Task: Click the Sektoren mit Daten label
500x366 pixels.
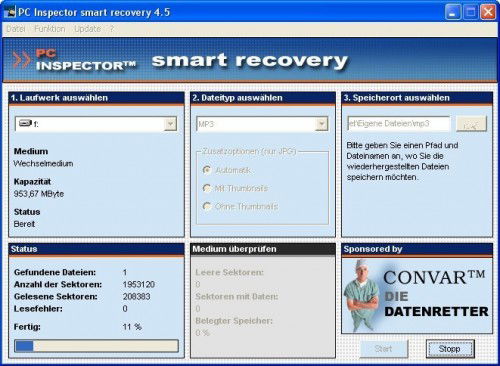Action: tap(237, 297)
